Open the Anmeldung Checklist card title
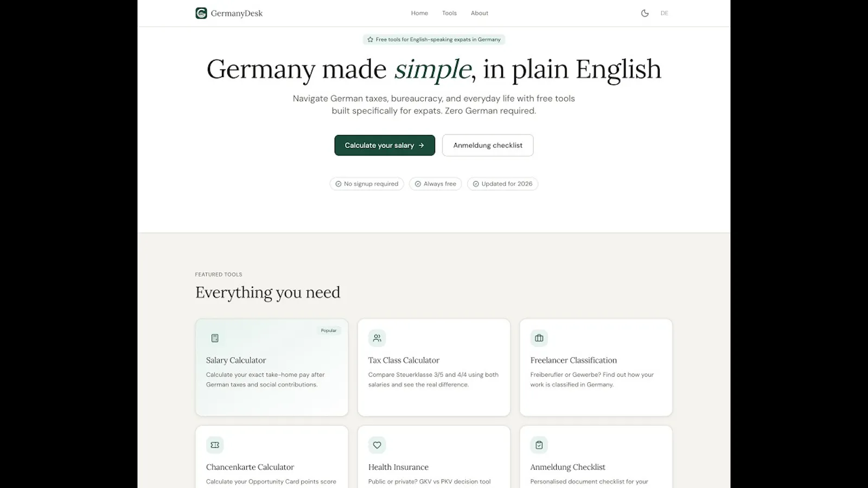868x488 pixels. 567,467
